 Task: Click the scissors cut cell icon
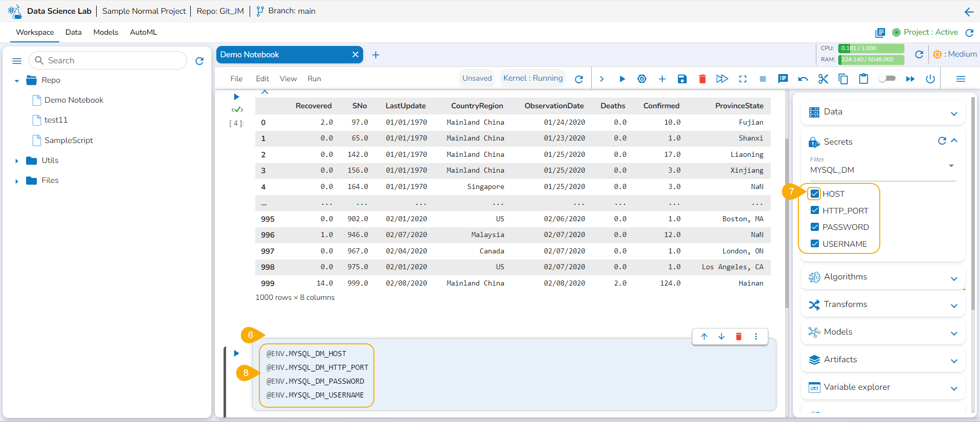click(823, 79)
